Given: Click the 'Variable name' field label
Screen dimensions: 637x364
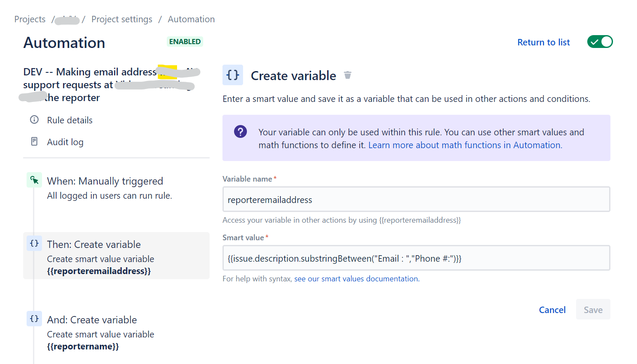Looking at the screenshot, I should [x=247, y=179].
